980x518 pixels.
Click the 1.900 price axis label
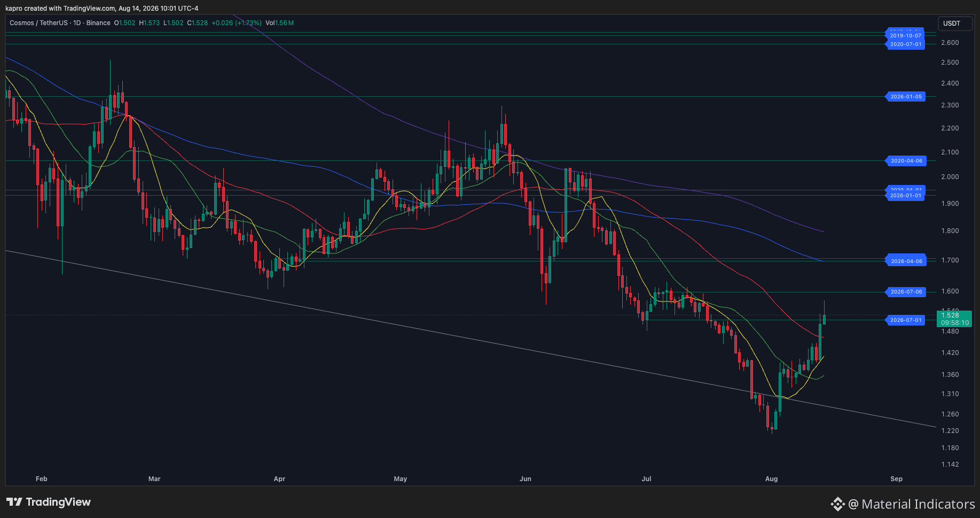tap(950, 204)
